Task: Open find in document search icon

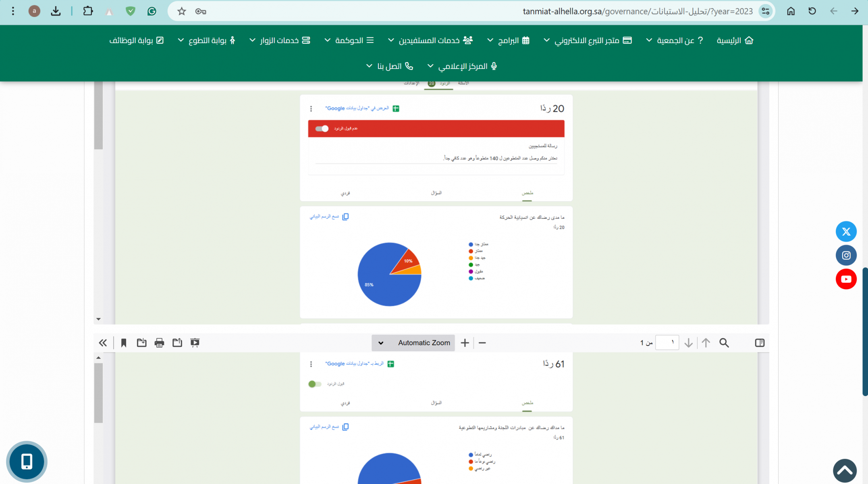Action: [724, 343]
